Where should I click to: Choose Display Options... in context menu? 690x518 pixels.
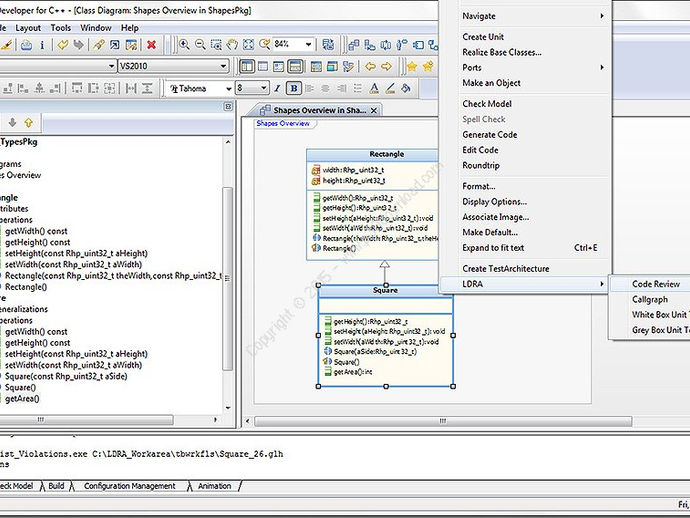tap(494, 202)
